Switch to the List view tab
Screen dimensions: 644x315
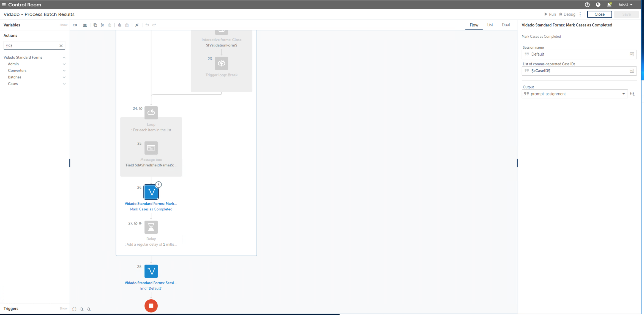point(490,25)
